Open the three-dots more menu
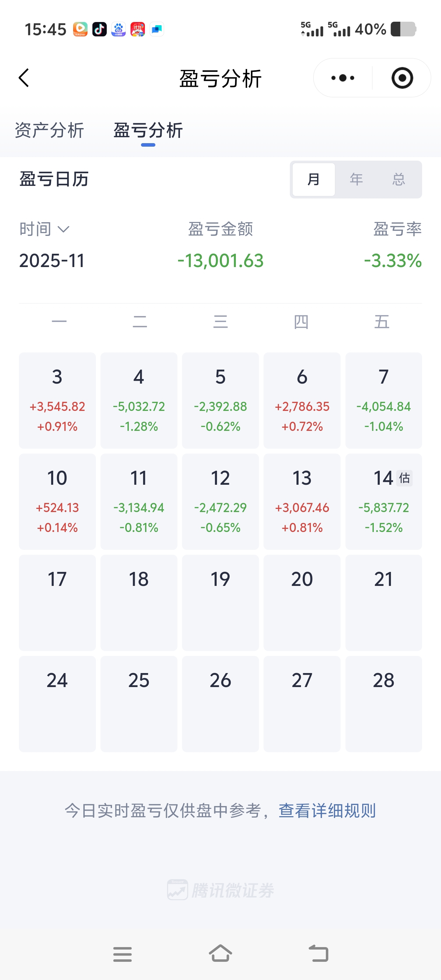 coord(342,78)
